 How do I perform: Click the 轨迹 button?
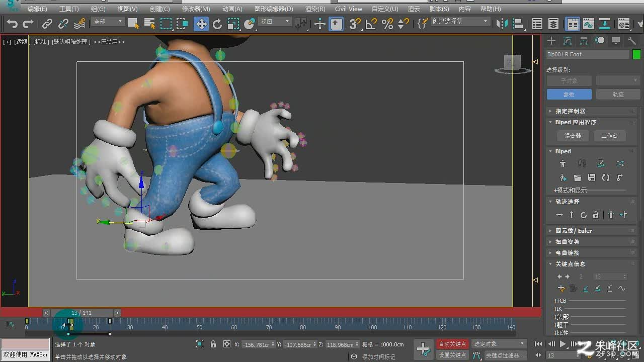pyautogui.click(x=618, y=95)
